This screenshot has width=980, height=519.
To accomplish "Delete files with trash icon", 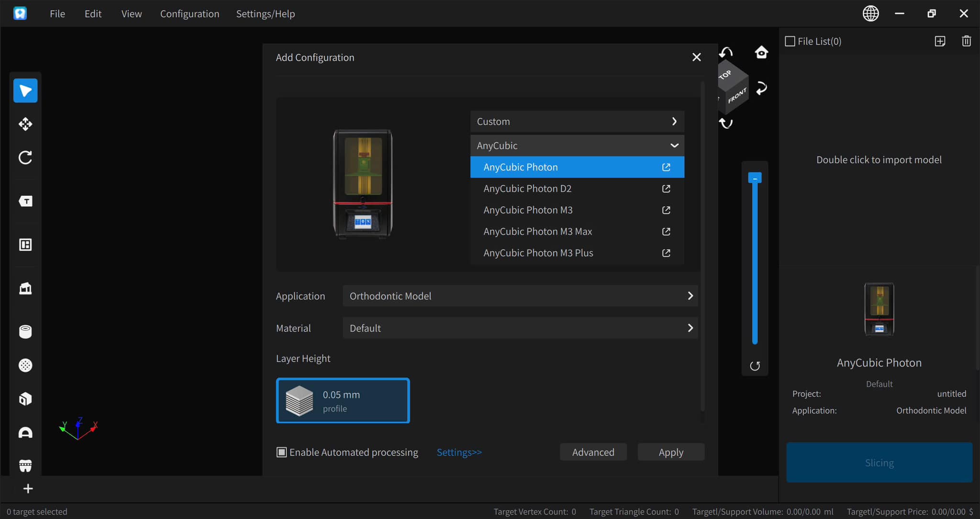I will tap(966, 41).
